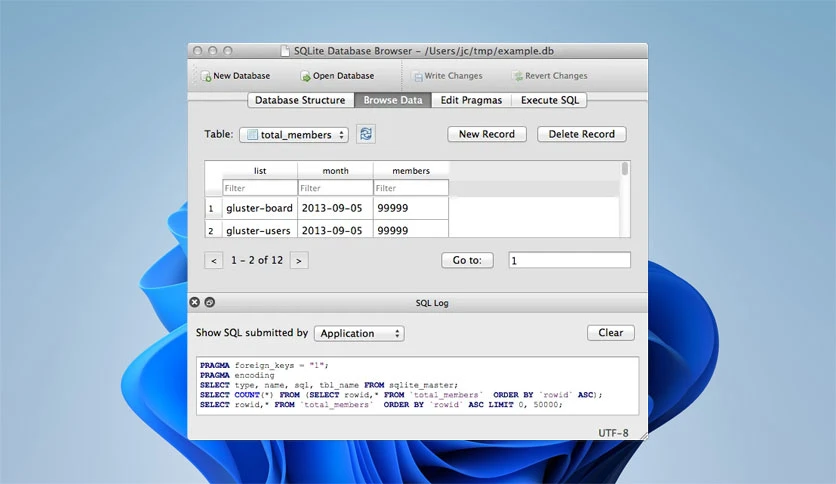Select row header 1 in the table
Image resolution: width=836 pixels, height=484 pixels.
point(213,208)
